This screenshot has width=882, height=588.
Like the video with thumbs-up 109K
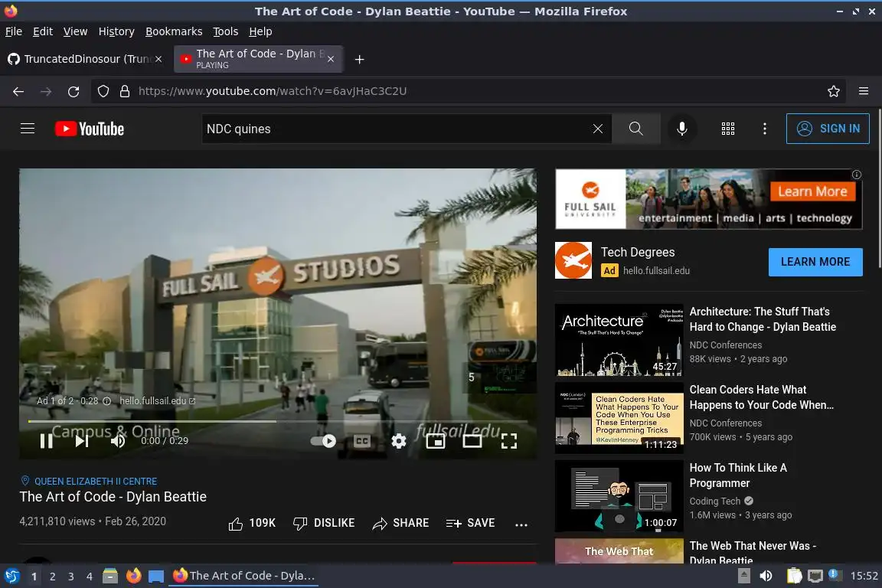coord(252,523)
